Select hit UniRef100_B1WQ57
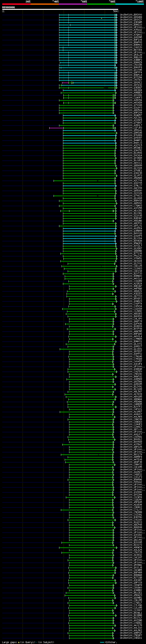 click(131, 115)
